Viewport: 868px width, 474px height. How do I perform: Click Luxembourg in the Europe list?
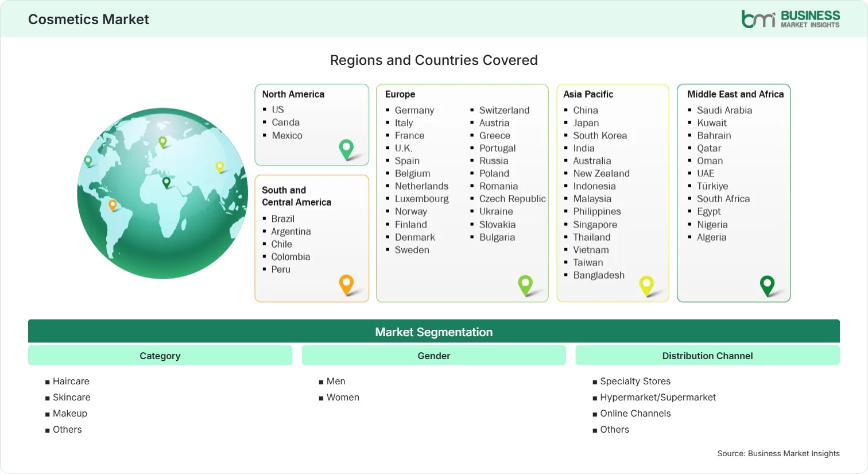coord(422,199)
